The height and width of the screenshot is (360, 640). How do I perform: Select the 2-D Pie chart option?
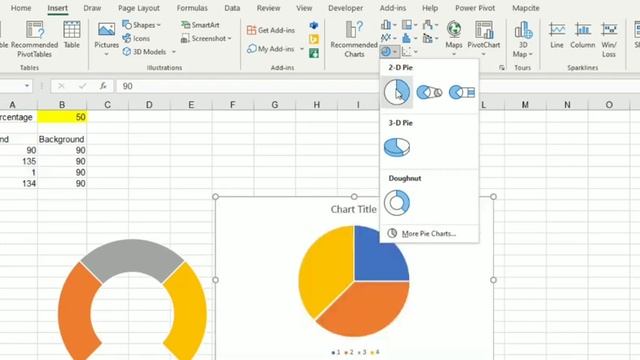[x=397, y=92]
